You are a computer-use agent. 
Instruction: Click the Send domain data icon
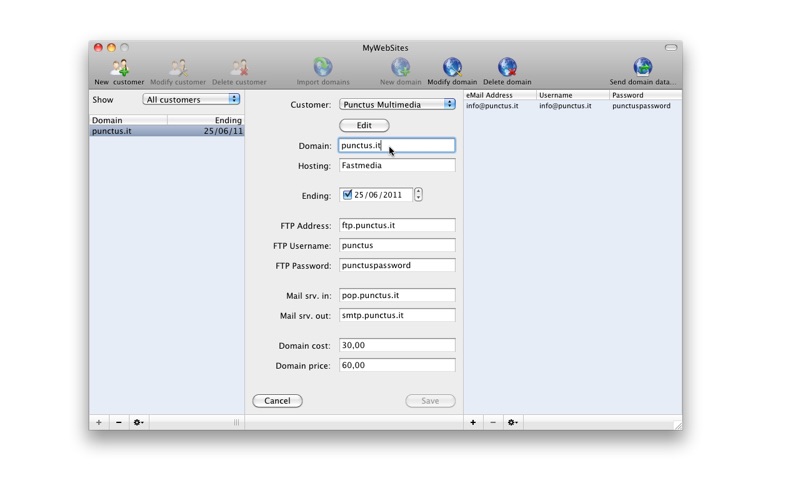click(642, 68)
